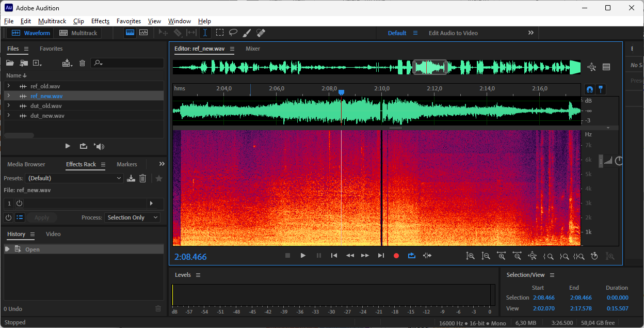Switch to Multitrack view
This screenshot has height=328, width=644.
click(x=78, y=33)
